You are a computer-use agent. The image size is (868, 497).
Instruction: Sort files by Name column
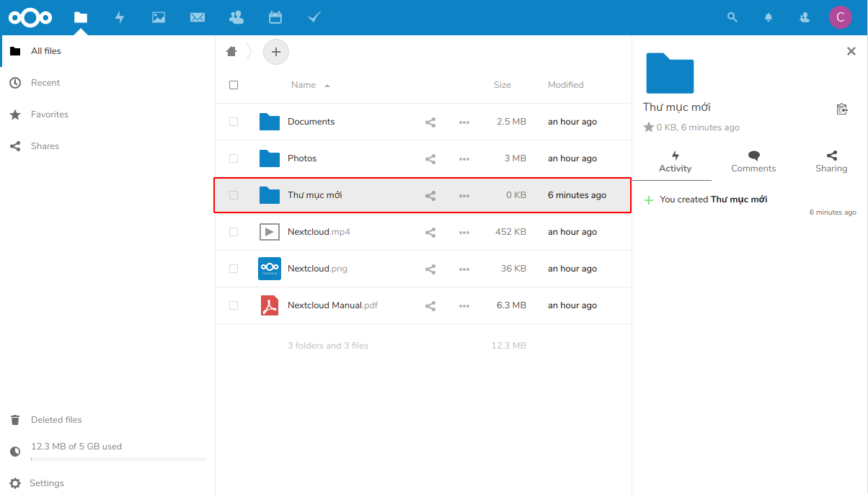click(x=304, y=85)
